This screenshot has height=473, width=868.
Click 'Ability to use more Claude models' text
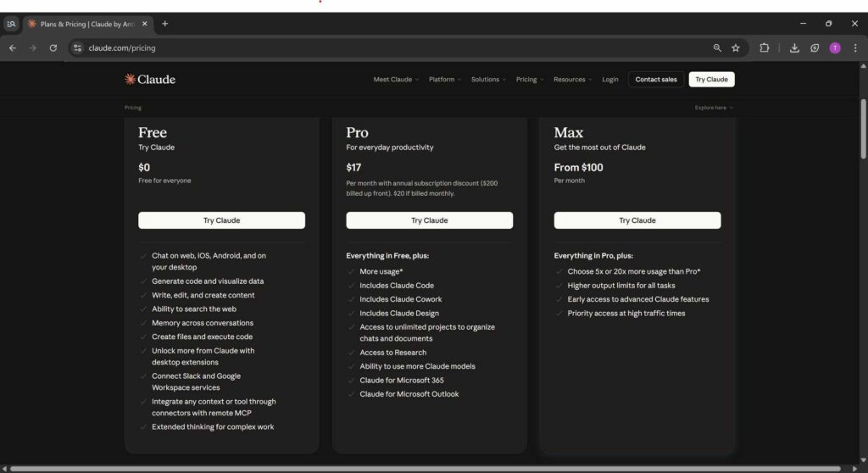pos(417,366)
